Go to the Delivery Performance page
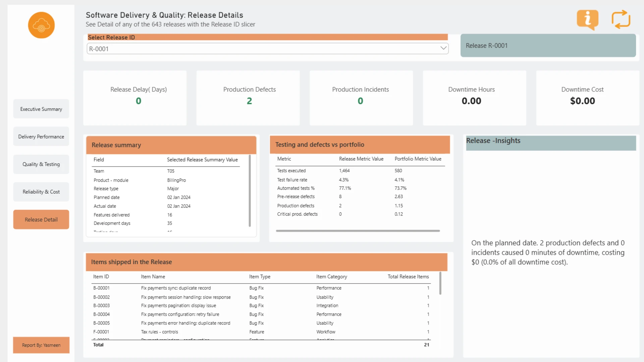The width and height of the screenshot is (644, 362). (41, 136)
